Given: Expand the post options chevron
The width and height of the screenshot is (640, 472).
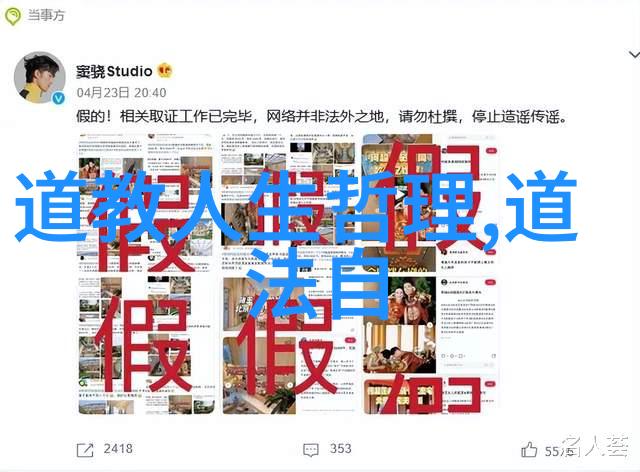Looking at the screenshot, I should point(634,54).
